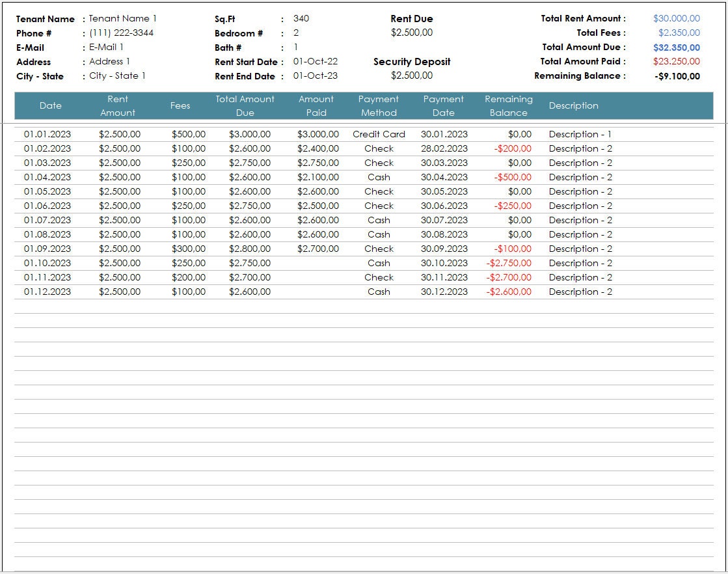Select payment date 30.08.2023

[444, 234]
